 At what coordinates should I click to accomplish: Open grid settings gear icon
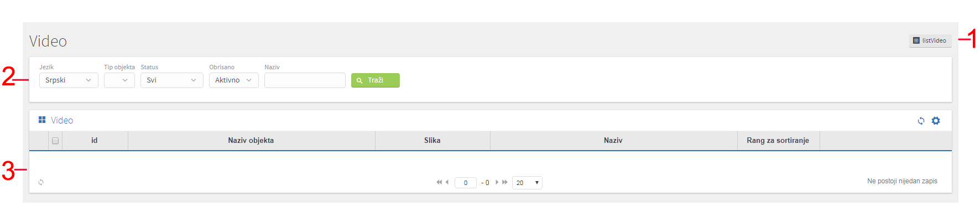[936, 121]
